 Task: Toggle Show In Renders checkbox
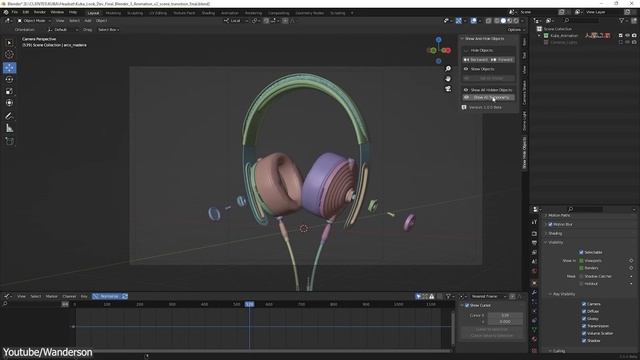(x=581, y=268)
